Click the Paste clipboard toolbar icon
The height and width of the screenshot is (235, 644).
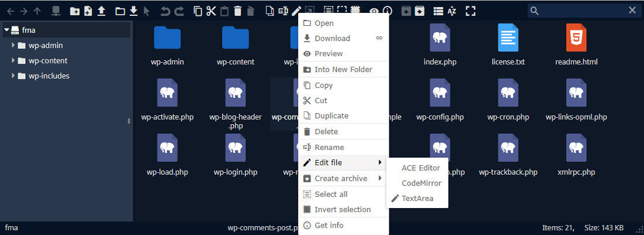[x=224, y=11]
